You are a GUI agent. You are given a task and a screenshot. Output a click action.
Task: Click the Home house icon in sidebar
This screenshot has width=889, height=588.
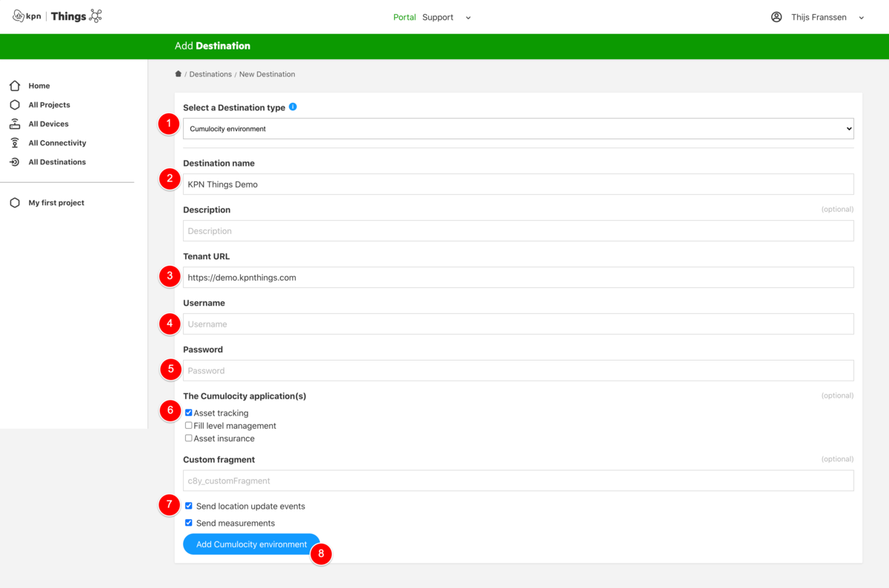click(15, 86)
